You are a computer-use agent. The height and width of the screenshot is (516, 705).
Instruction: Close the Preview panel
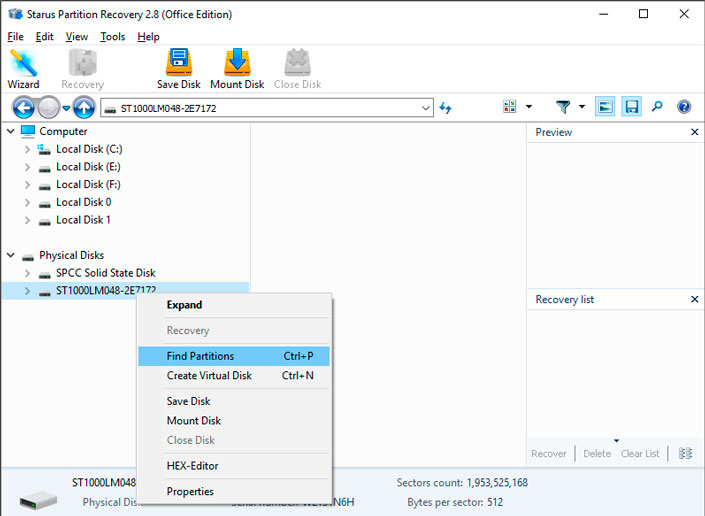tap(694, 132)
